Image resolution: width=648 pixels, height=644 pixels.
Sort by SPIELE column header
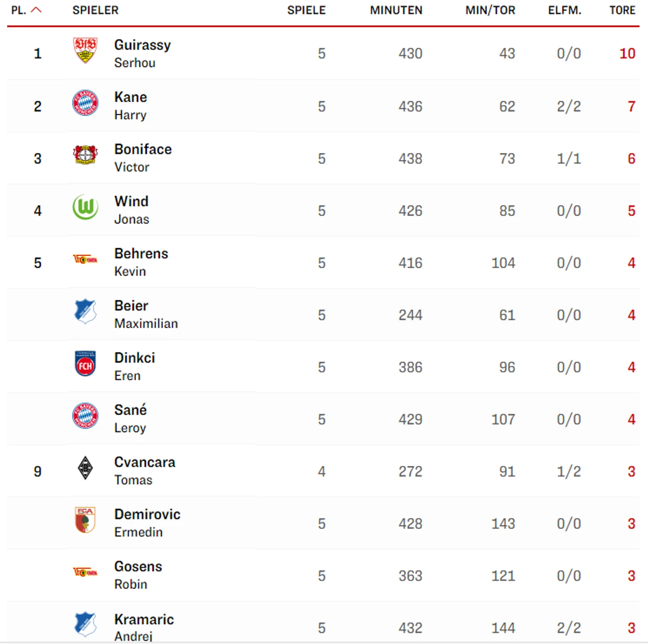point(306,10)
